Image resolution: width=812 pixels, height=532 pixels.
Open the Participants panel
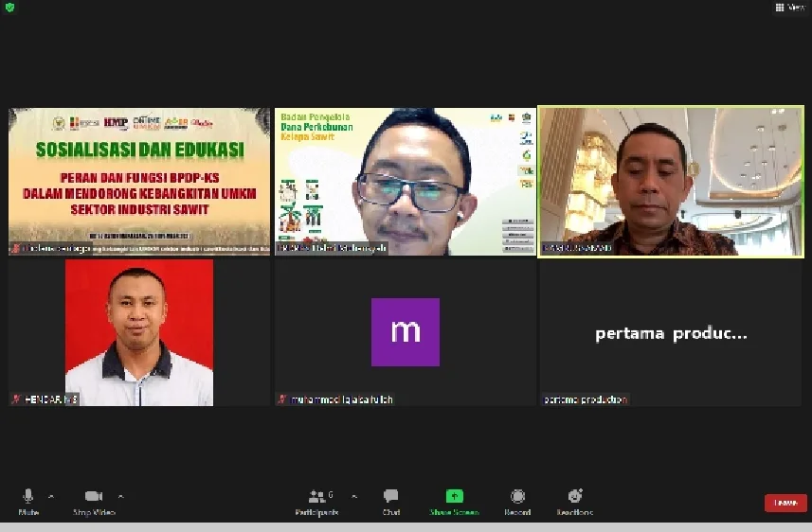316,502
